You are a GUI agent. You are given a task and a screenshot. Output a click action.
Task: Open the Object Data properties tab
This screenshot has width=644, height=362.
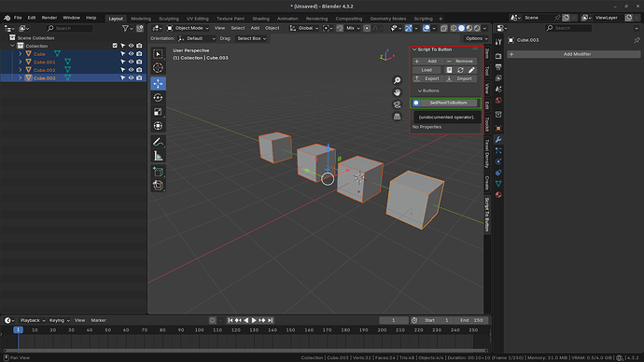[x=498, y=184]
